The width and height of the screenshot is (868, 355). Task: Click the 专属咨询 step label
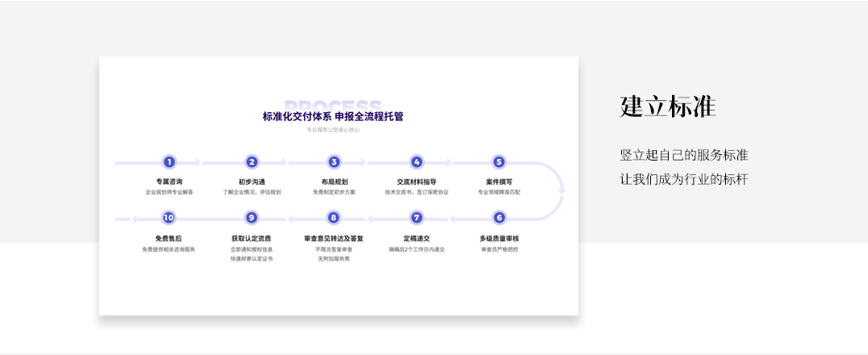[x=169, y=182]
